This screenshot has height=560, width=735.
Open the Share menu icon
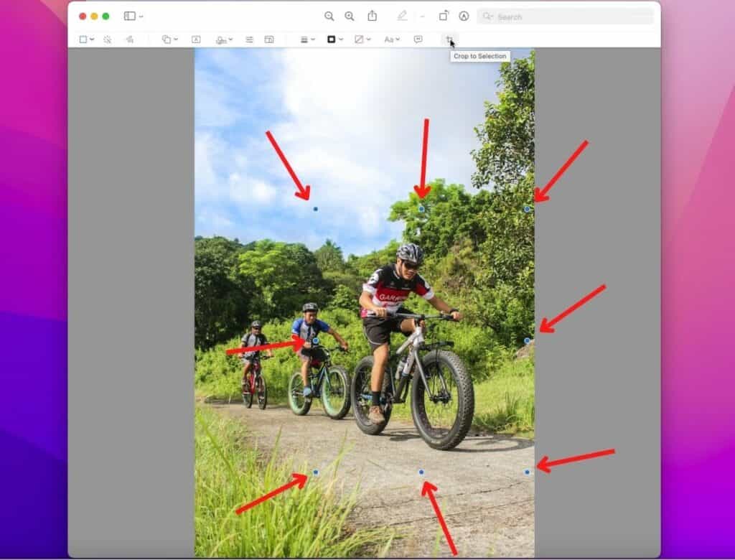(373, 16)
